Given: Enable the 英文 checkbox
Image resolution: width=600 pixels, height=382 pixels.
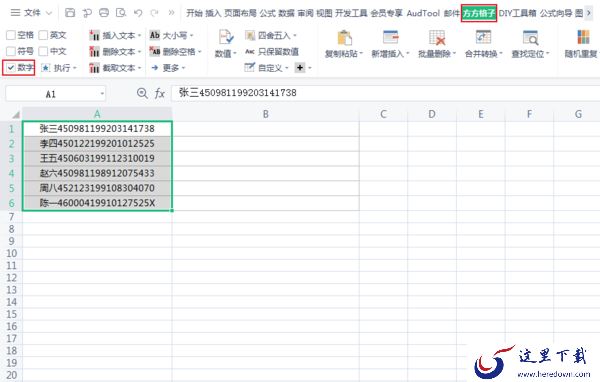Looking at the screenshot, I should click(x=43, y=35).
